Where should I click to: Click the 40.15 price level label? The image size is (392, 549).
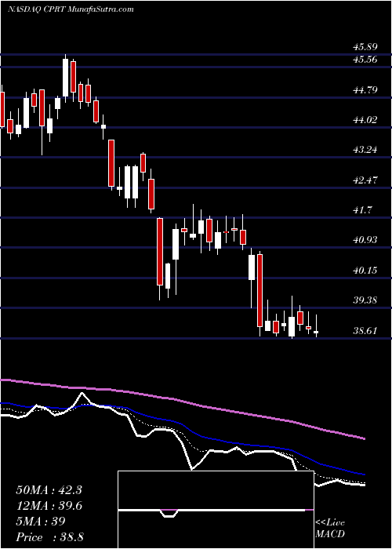tap(364, 271)
